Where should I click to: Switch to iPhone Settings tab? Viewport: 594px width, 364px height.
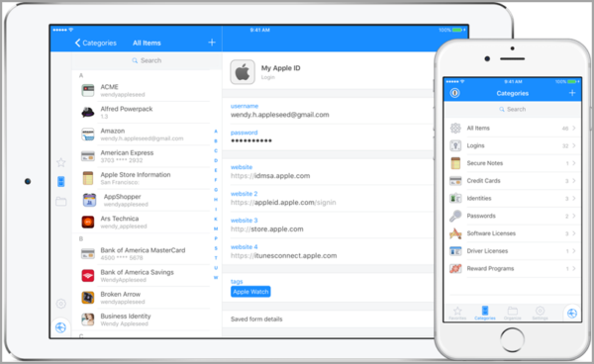[541, 313]
